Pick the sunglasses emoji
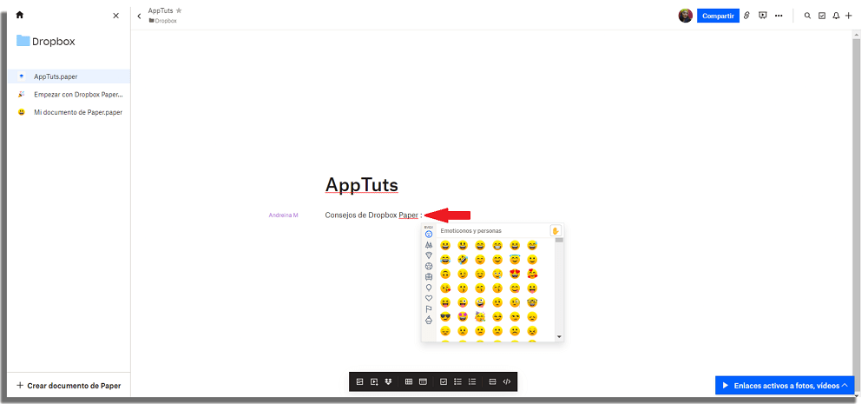 click(445, 317)
